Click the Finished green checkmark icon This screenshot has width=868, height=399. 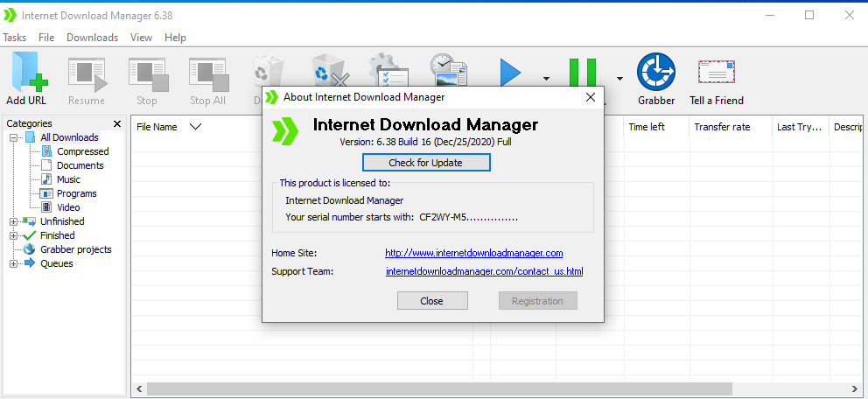coord(30,235)
